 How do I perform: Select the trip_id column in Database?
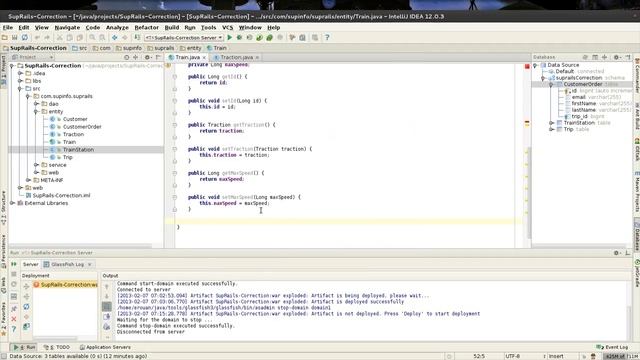coord(580,116)
